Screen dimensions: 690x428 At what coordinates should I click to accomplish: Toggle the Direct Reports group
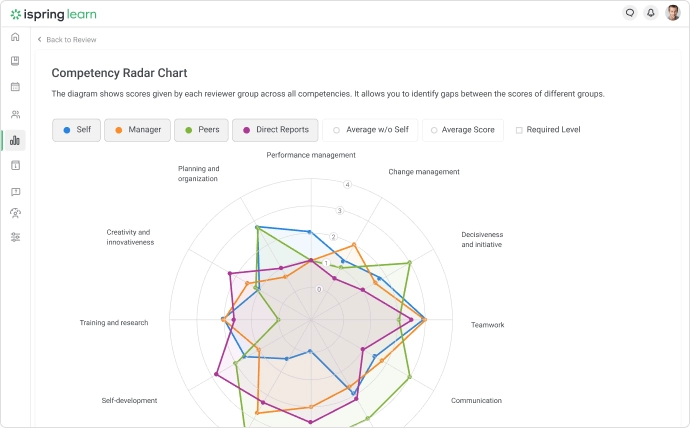click(276, 130)
